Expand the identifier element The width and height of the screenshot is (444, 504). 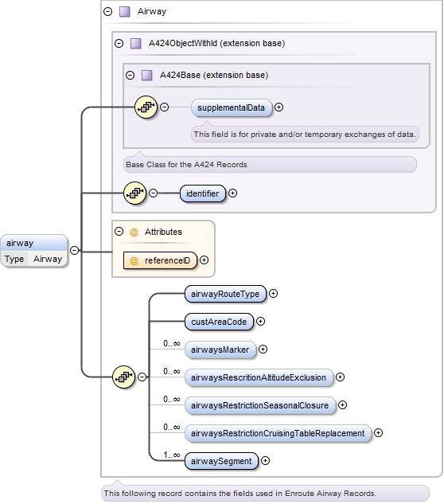[x=232, y=193]
